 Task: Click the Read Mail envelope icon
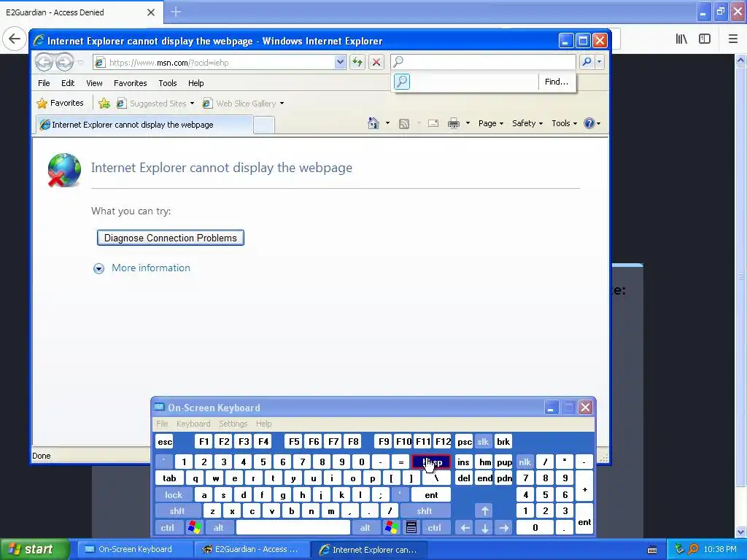tap(433, 124)
